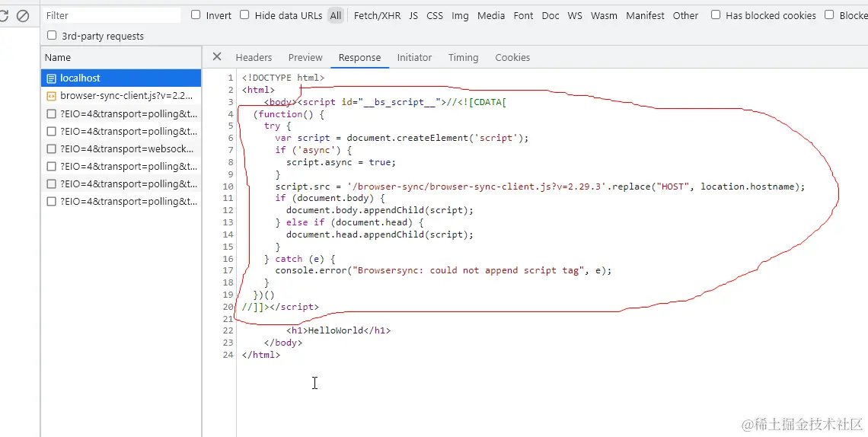Select the Response tab

360,58
